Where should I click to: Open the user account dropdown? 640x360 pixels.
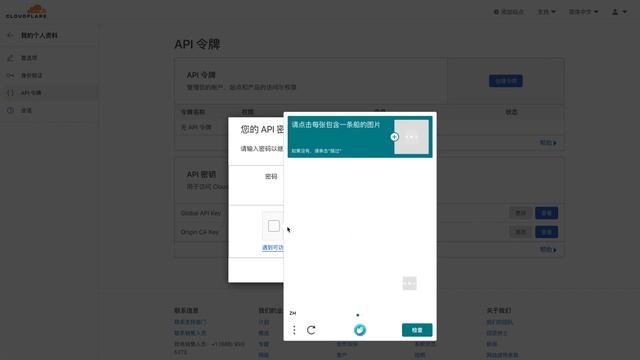pyautogui.click(x=619, y=12)
